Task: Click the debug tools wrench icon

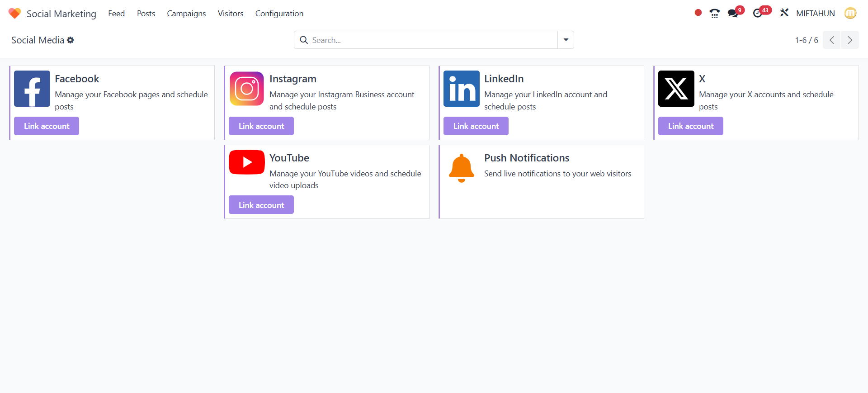Action: click(x=784, y=13)
